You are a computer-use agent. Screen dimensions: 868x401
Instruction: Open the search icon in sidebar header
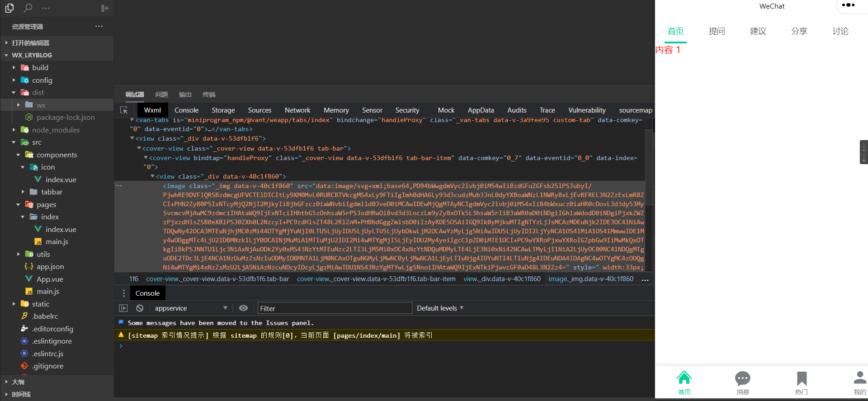pos(28,8)
